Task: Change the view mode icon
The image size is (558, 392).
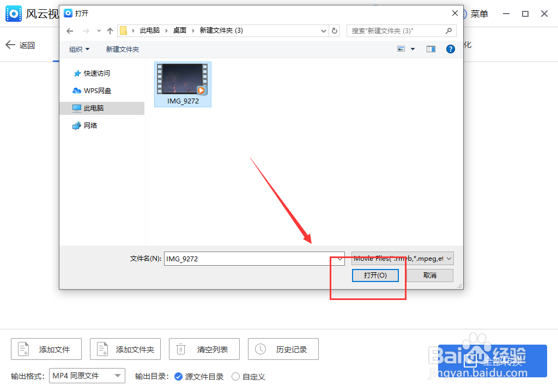Action: pos(401,49)
